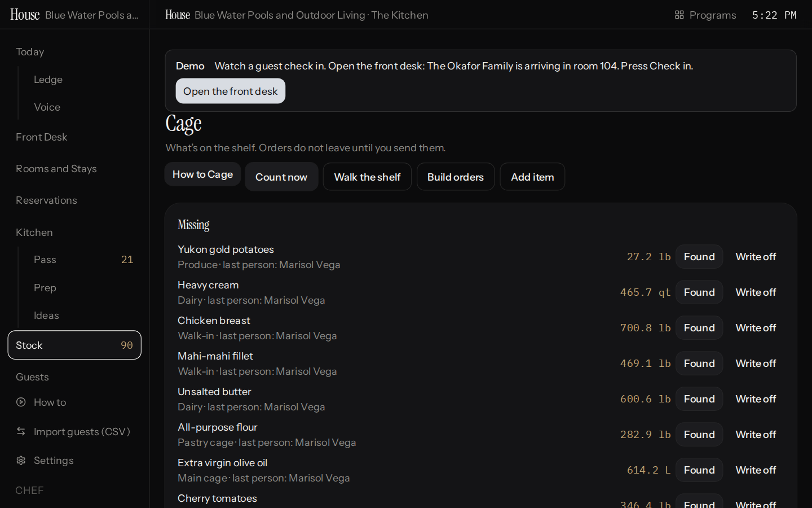Navigate to Front Desk
812x508 pixels.
coord(42,137)
